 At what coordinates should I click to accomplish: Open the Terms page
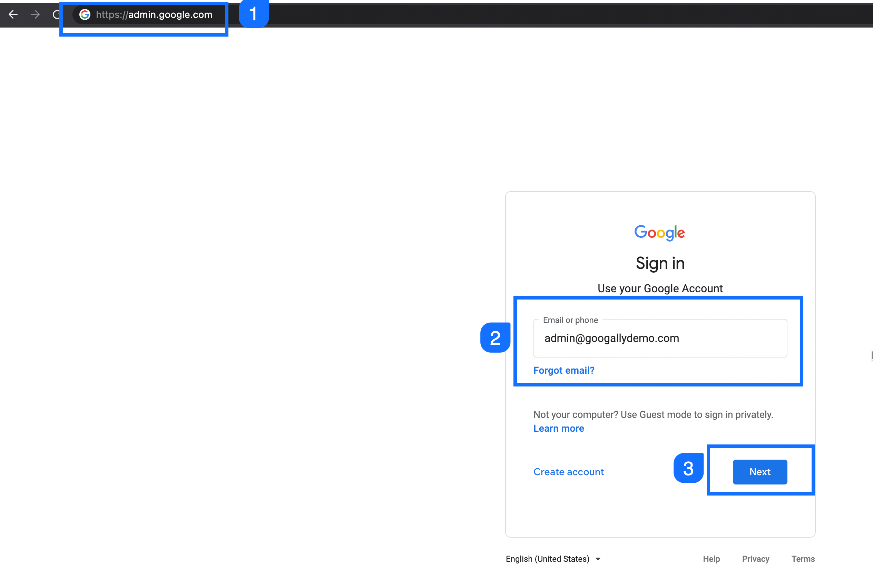click(x=803, y=558)
